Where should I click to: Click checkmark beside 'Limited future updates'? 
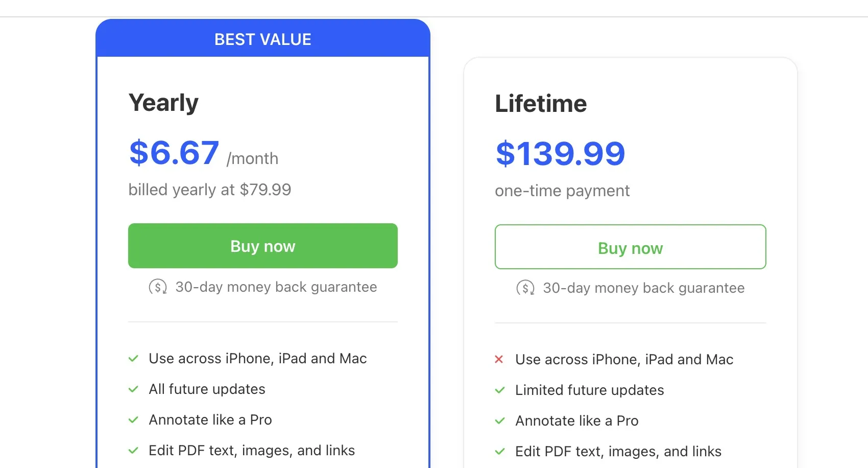tap(500, 390)
